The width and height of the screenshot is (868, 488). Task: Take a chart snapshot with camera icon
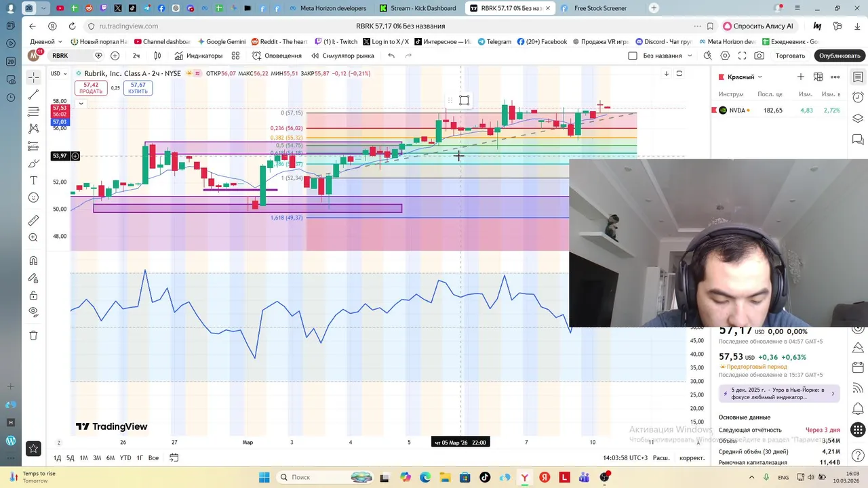[759, 56]
